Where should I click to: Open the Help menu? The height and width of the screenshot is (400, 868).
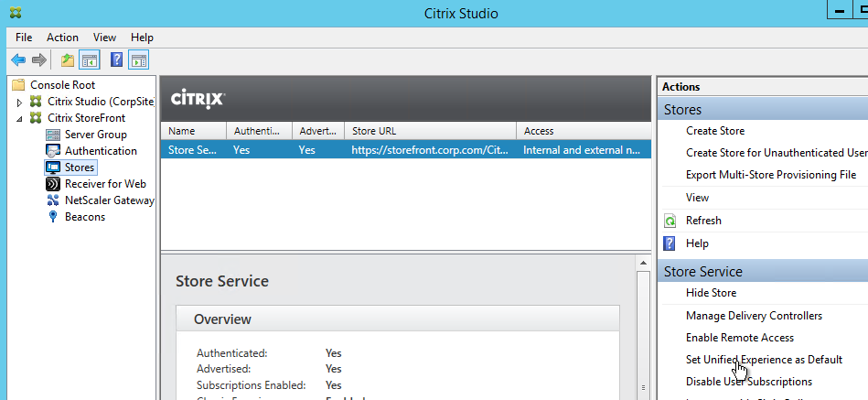tap(143, 38)
